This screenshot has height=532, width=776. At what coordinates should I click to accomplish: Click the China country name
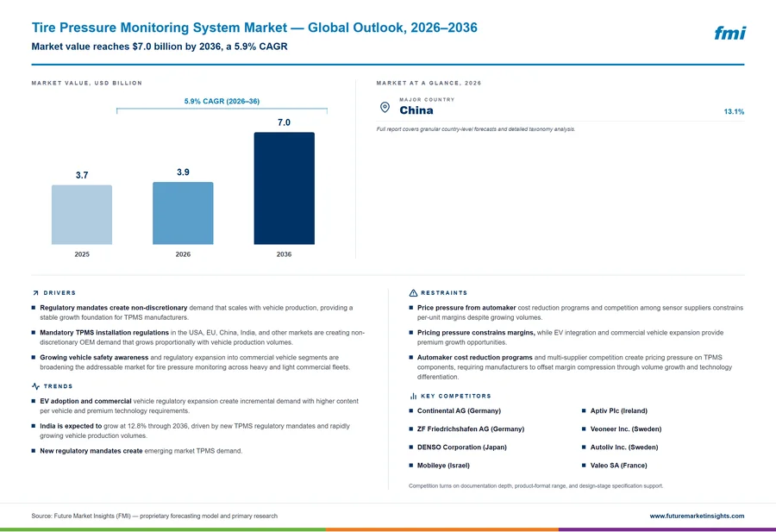416,110
